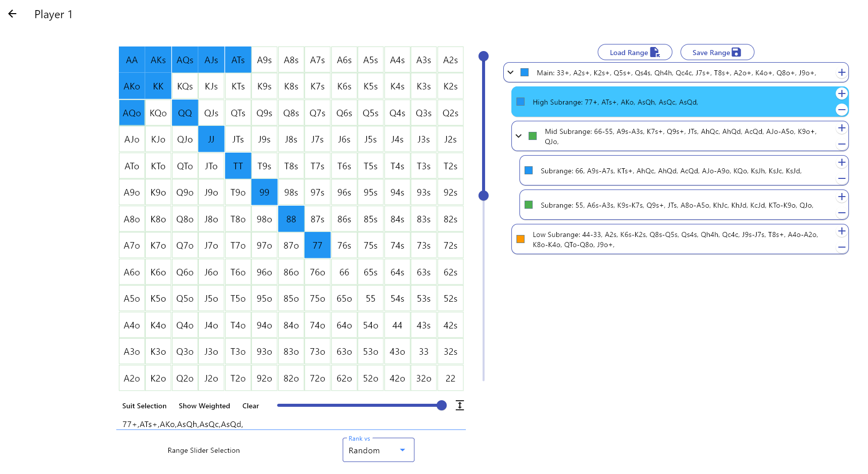Click the back arrow beside Player 1
Image resolution: width=868 pixels, height=474 pixels.
(12, 14)
